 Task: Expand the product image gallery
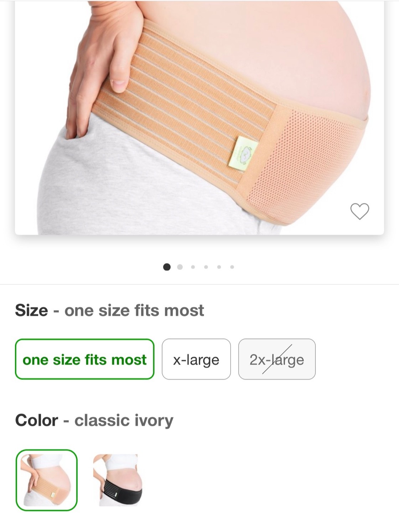click(x=199, y=118)
